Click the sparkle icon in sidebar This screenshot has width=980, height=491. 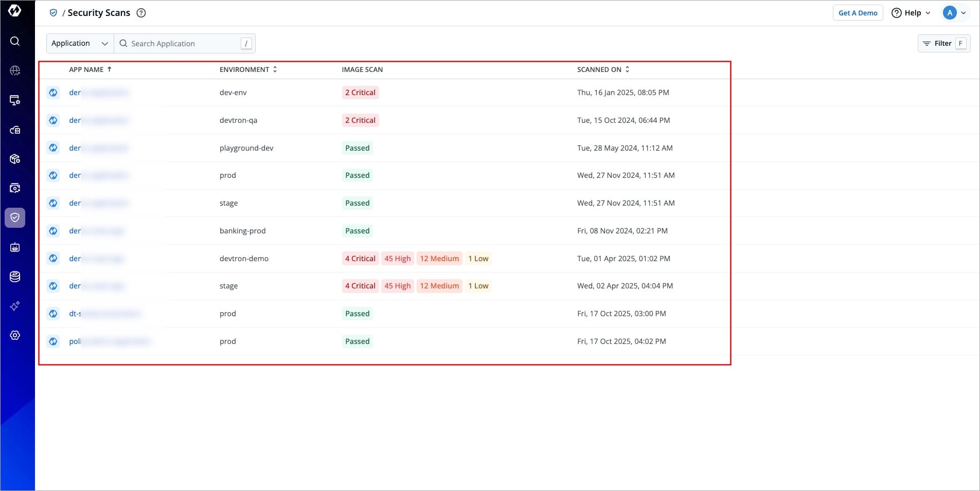[15, 306]
